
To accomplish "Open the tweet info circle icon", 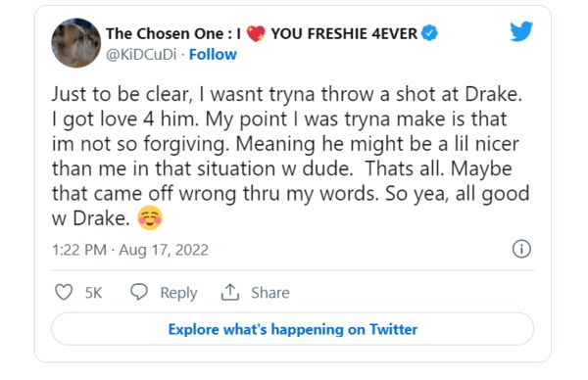I will [521, 249].
